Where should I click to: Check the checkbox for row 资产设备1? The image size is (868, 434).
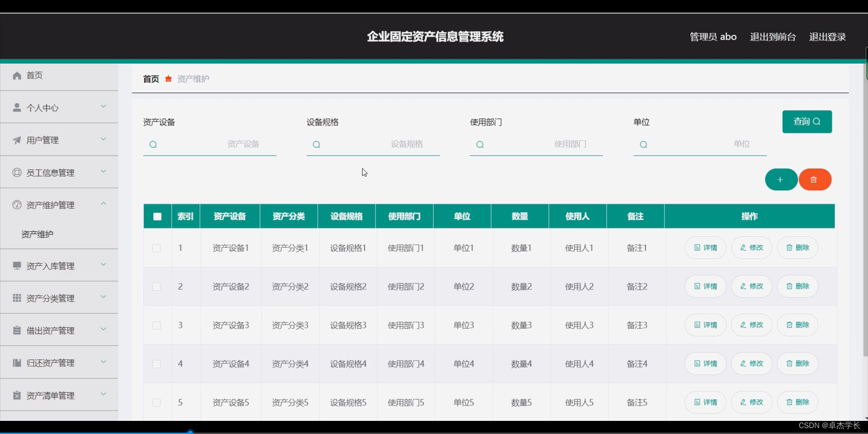[156, 248]
